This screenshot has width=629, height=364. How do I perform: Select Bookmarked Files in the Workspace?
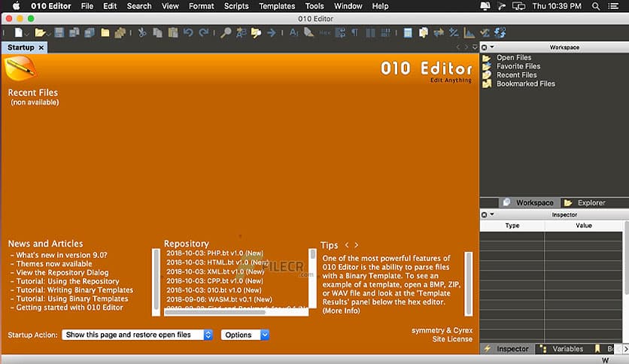525,83
